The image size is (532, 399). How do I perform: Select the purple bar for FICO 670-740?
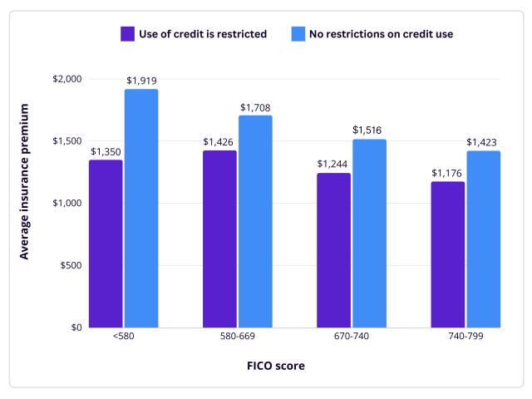[333, 249]
